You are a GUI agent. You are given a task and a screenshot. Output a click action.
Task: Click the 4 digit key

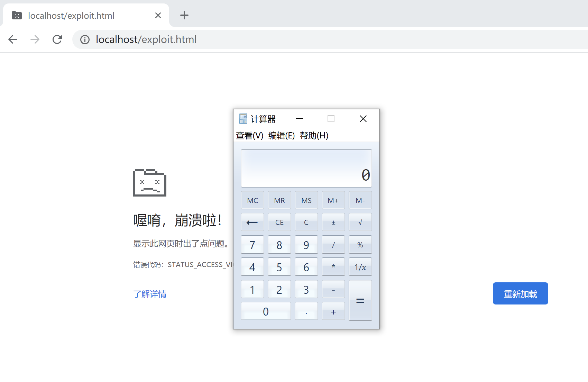252,267
